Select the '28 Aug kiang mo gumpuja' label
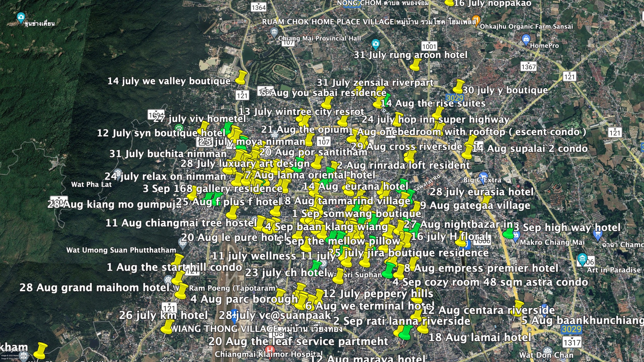The image size is (644, 362). (x=114, y=205)
